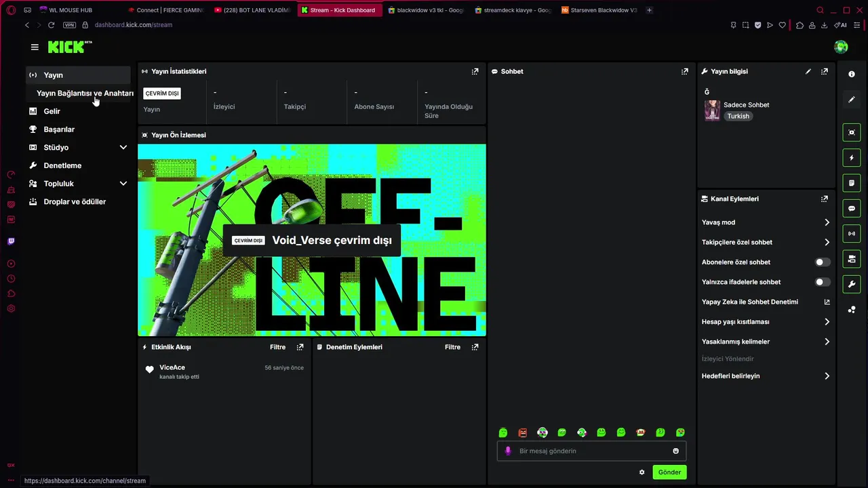Open Takipçilere özel sohbet settings arrow
Screen dimensions: 868x488
827,242
